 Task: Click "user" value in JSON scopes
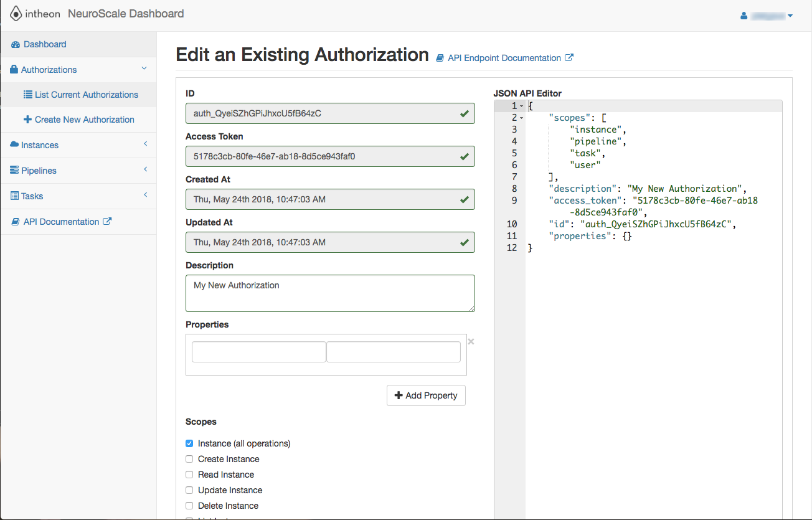pyautogui.click(x=585, y=165)
